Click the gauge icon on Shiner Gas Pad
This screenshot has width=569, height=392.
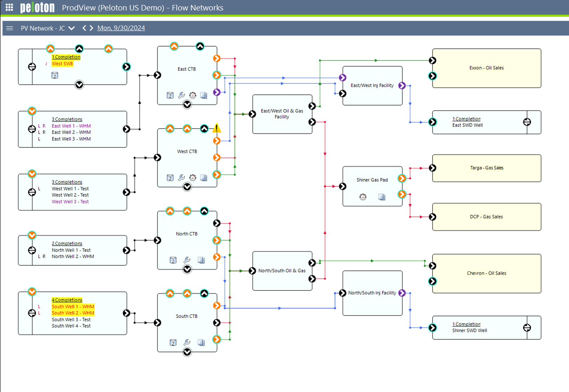(x=362, y=197)
